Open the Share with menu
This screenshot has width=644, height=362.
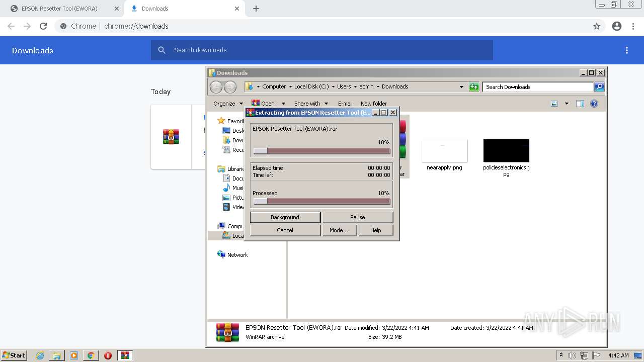311,104
